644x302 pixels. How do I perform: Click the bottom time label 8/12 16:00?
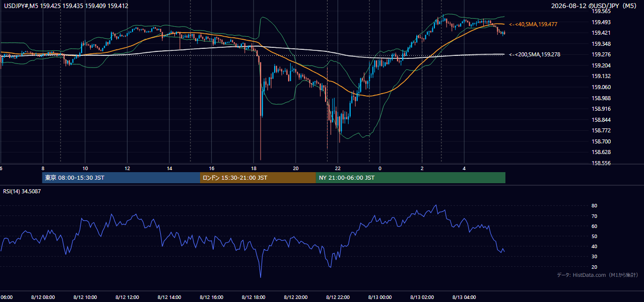(211, 297)
